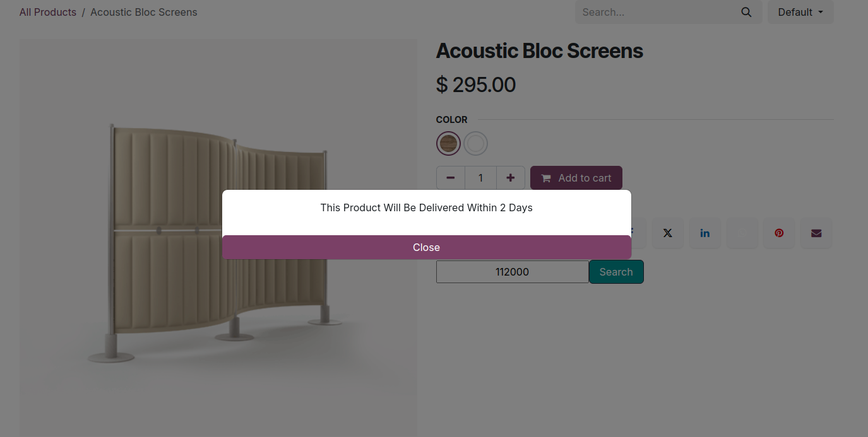Select the wood color option
The height and width of the screenshot is (437, 868).
448,144
